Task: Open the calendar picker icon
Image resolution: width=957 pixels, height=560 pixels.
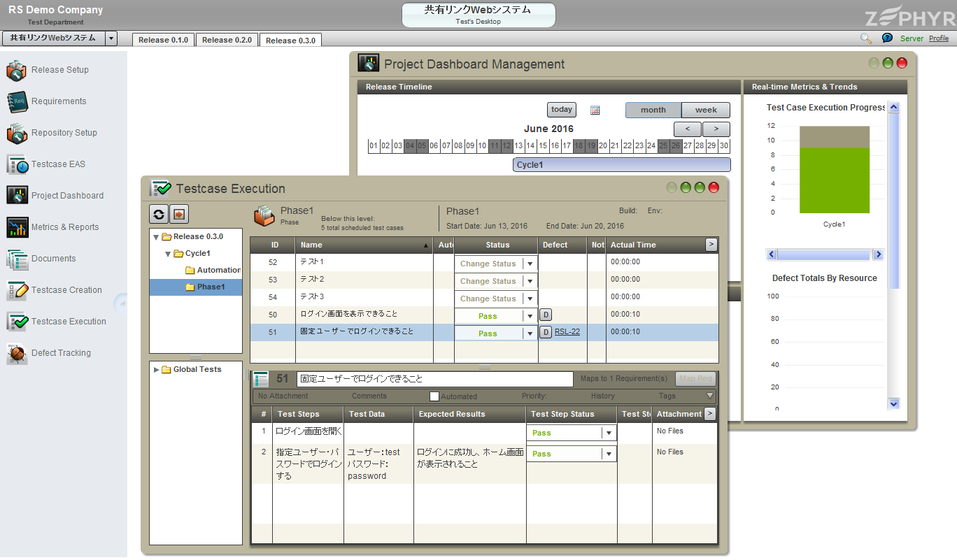Action: click(x=595, y=110)
